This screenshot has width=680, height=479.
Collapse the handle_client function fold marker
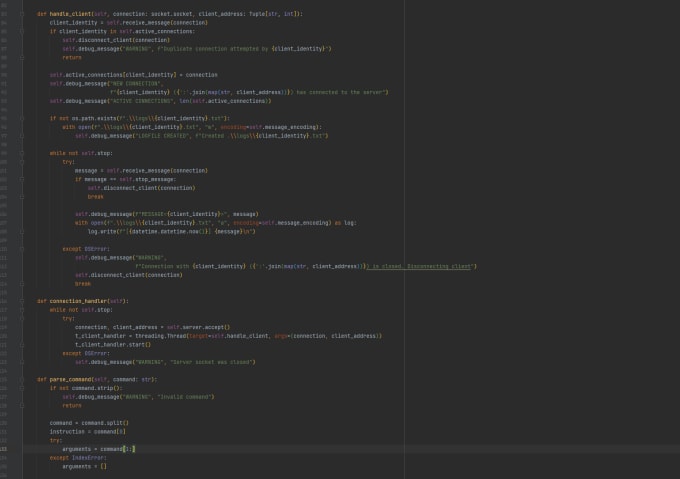click(x=22, y=14)
